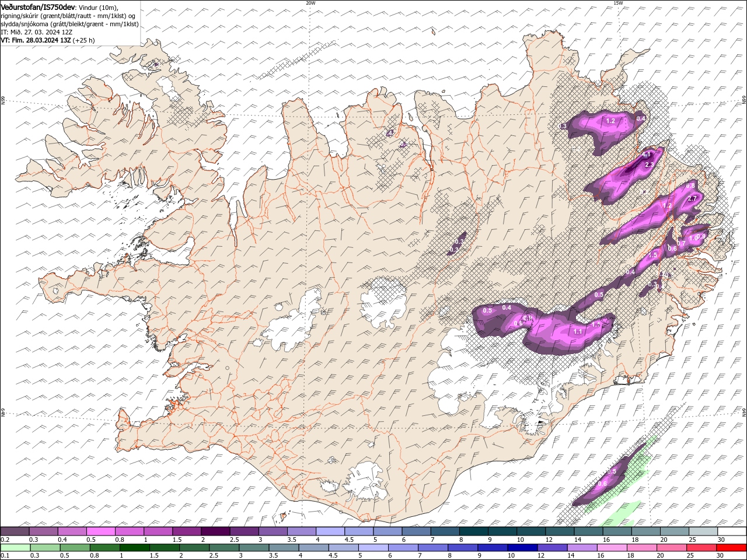The height and width of the screenshot is (560, 747).
Task: Click the '20W' longitude label at the top
Action: [x=310, y=3]
